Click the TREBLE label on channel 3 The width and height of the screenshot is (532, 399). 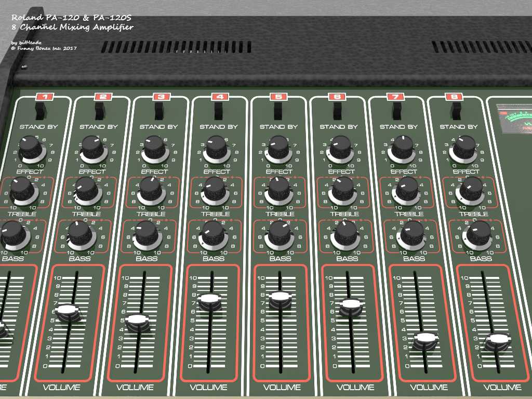coord(151,214)
